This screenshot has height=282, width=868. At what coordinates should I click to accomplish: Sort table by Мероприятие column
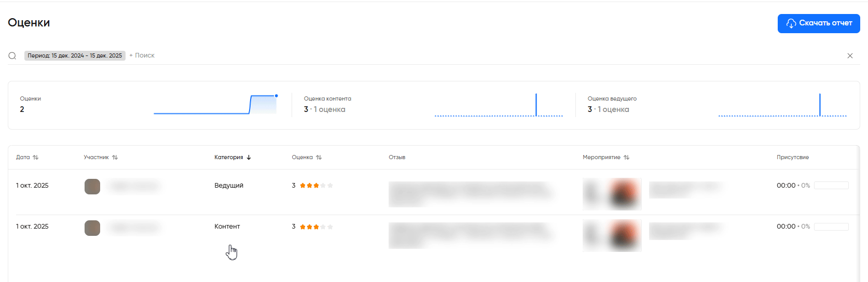(x=605, y=158)
